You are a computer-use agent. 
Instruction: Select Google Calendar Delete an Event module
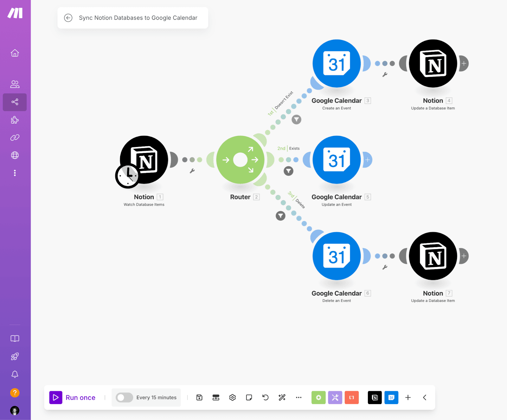tap(337, 256)
